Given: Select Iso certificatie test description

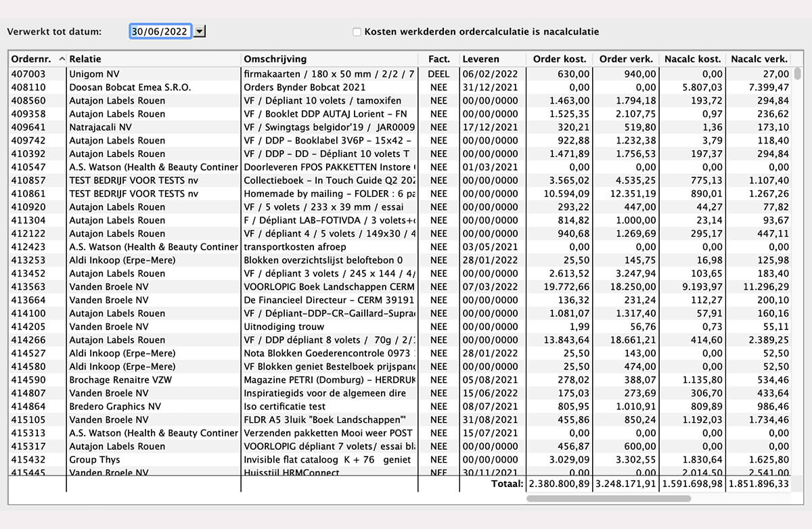Looking at the screenshot, I should [284, 407].
